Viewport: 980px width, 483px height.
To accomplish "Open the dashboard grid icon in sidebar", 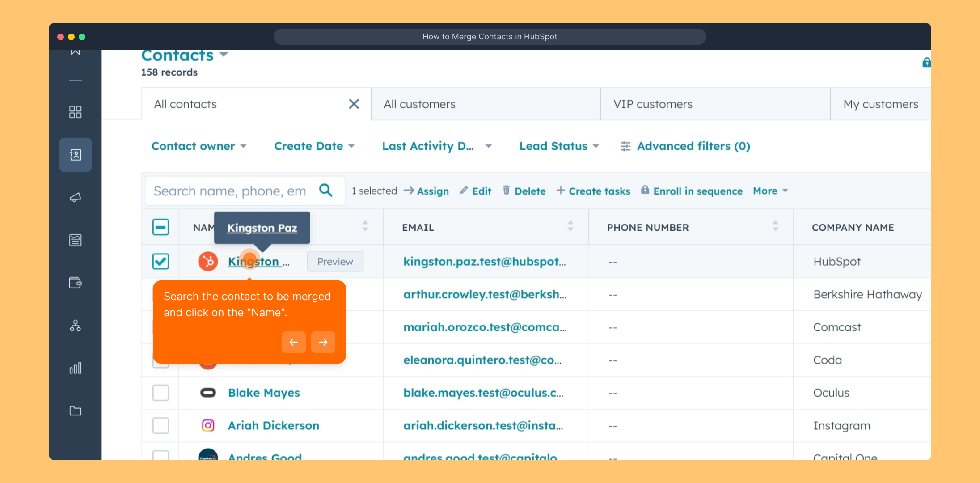I will [75, 112].
